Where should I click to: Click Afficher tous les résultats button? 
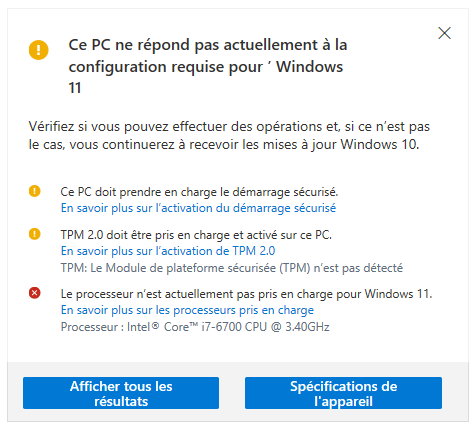click(121, 393)
